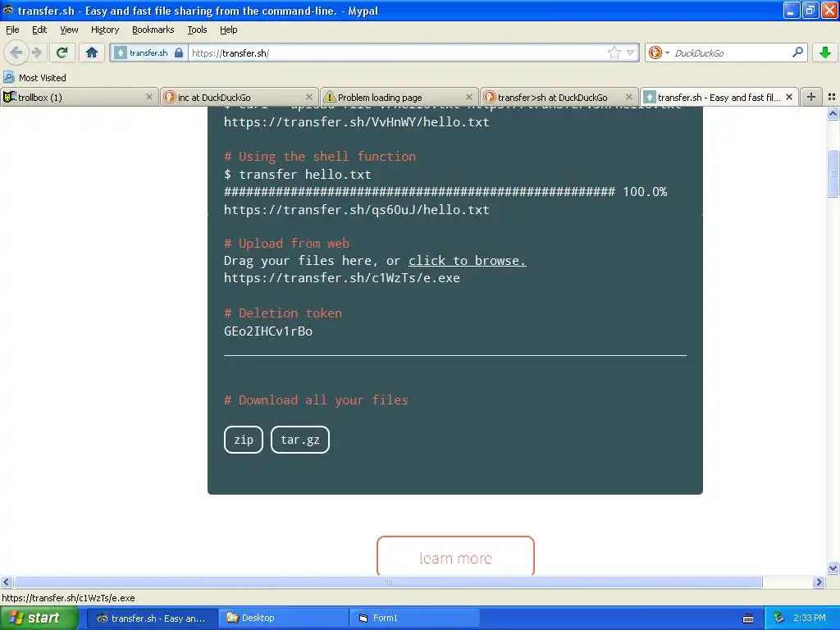Open the DuckDuckGo search engine selector
Screen dimensions: 840x630
pos(659,52)
